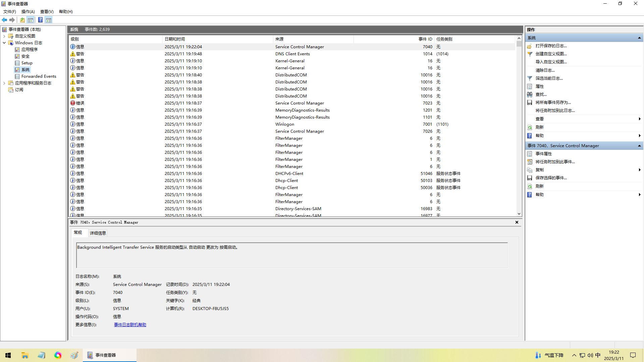Click the create custom view icon
Viewport: 644px width, 362px height.
coord(530,54)
